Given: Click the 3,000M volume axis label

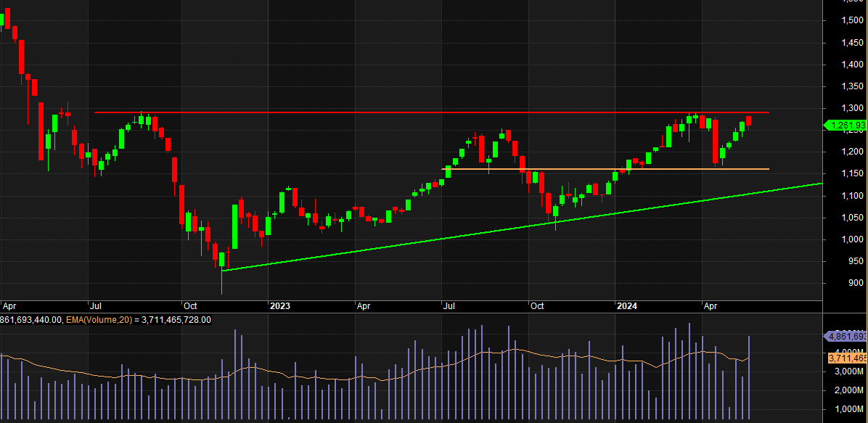Looking at the screenshot, I should point(848,371).
